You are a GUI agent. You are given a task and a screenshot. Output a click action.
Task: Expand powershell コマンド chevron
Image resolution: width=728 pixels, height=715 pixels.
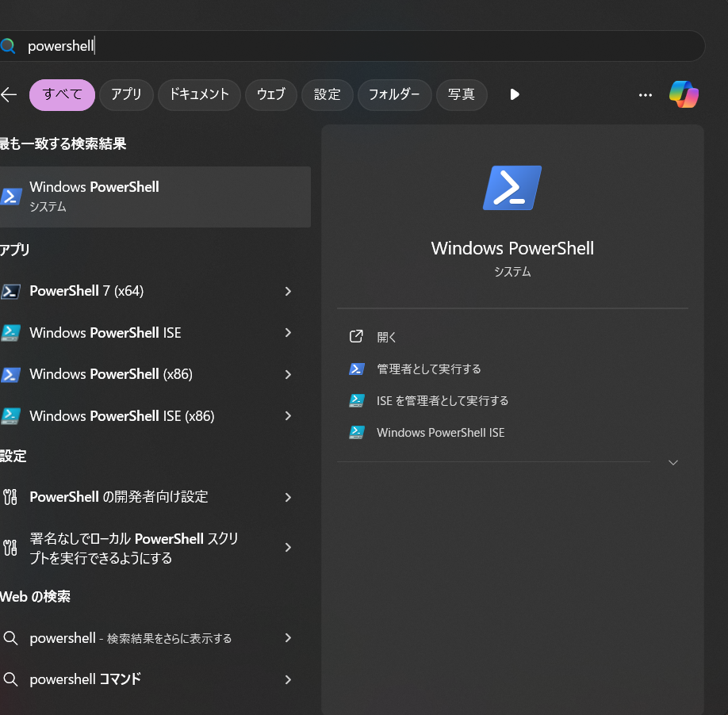tap(288, 680)
